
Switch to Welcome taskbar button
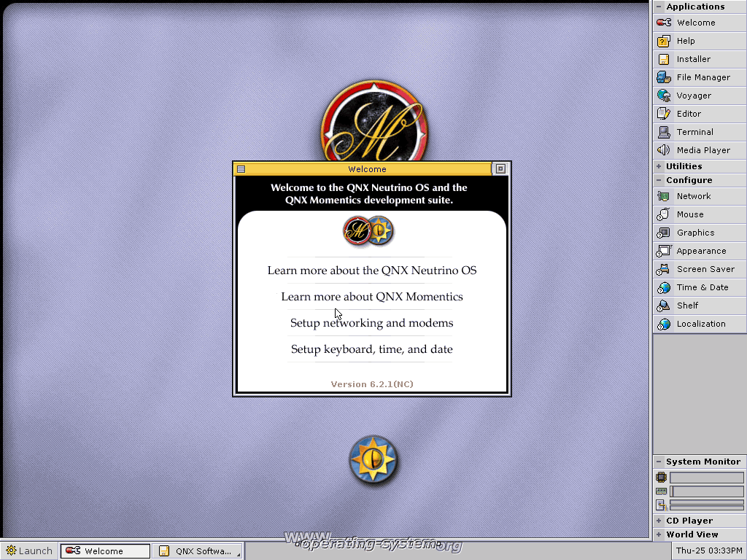click(x=105, y=551)
